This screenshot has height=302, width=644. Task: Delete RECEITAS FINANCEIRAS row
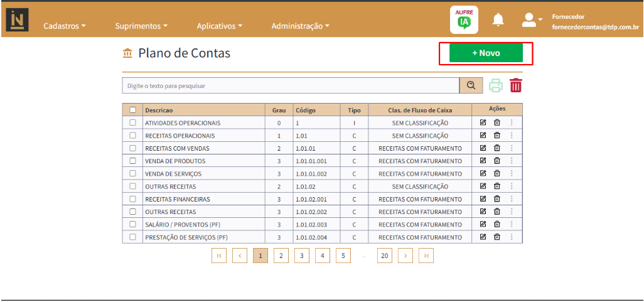coord(497,199)
